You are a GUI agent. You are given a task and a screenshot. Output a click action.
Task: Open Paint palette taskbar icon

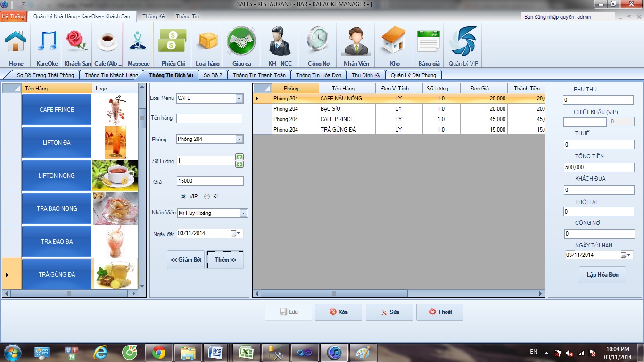pyautogui.click(x=363, y=353)
